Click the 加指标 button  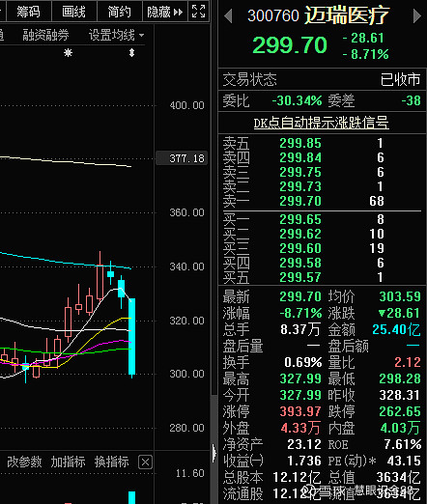(68, 462)
